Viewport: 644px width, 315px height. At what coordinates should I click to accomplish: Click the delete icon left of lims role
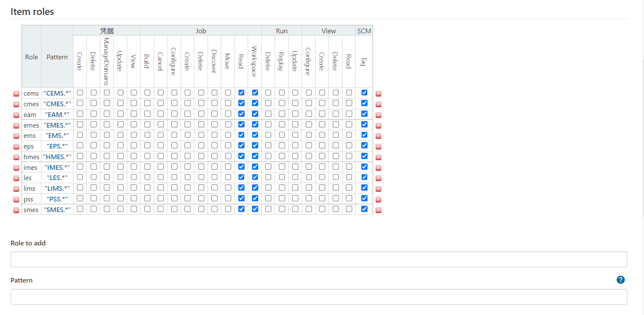tap(16, 189)
